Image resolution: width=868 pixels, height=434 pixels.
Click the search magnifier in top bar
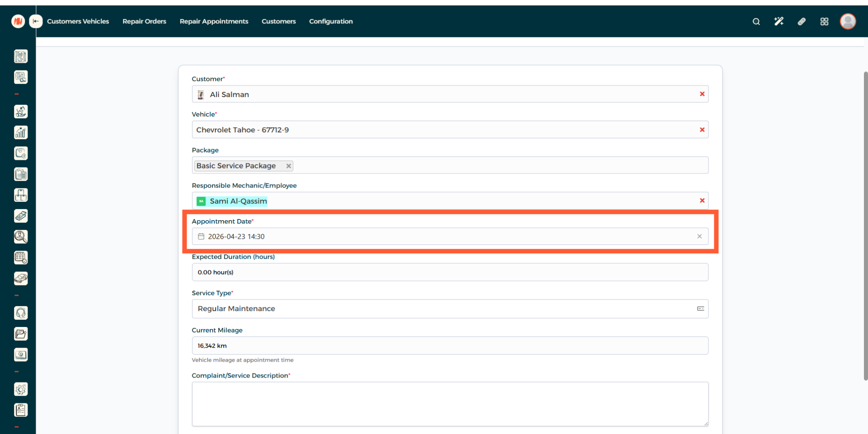(x=756, y=21)
